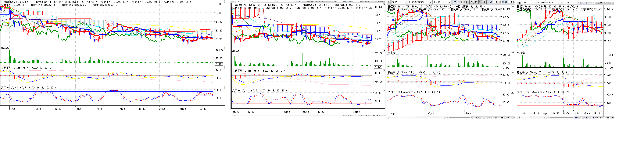Click the minus icon below the 30-minute chart
644x148 pixels.
(480, 118)
